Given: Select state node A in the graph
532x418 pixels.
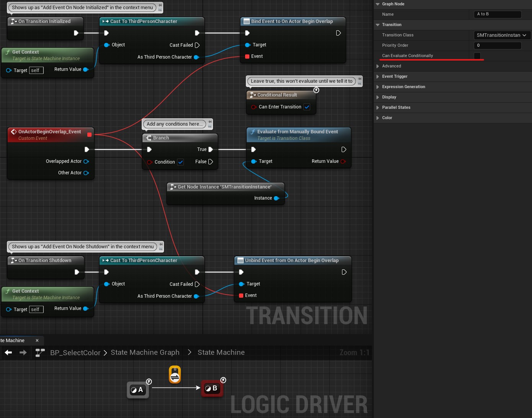Looking at the screenshot, I should click(x=138, y=390).
